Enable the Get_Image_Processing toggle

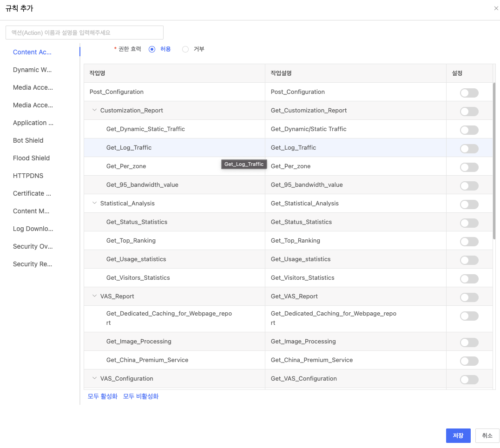tap(469, 343)
